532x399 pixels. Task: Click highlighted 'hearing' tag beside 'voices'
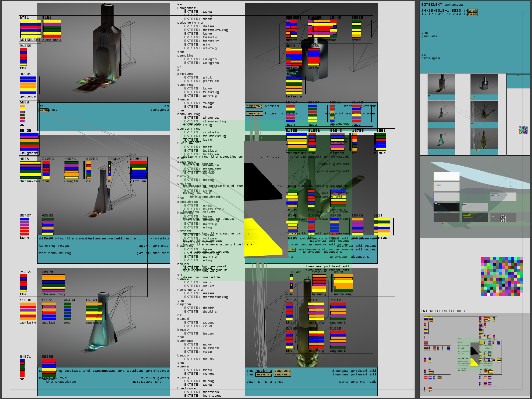(254, 106)
